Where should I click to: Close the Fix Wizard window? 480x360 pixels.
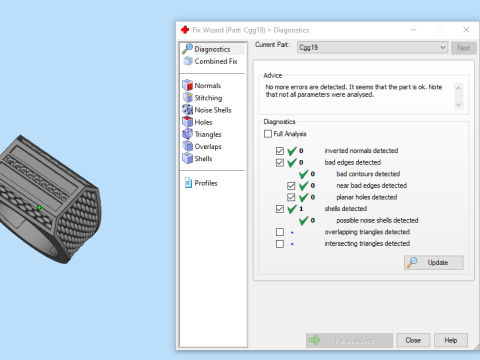tap(466, 30)
